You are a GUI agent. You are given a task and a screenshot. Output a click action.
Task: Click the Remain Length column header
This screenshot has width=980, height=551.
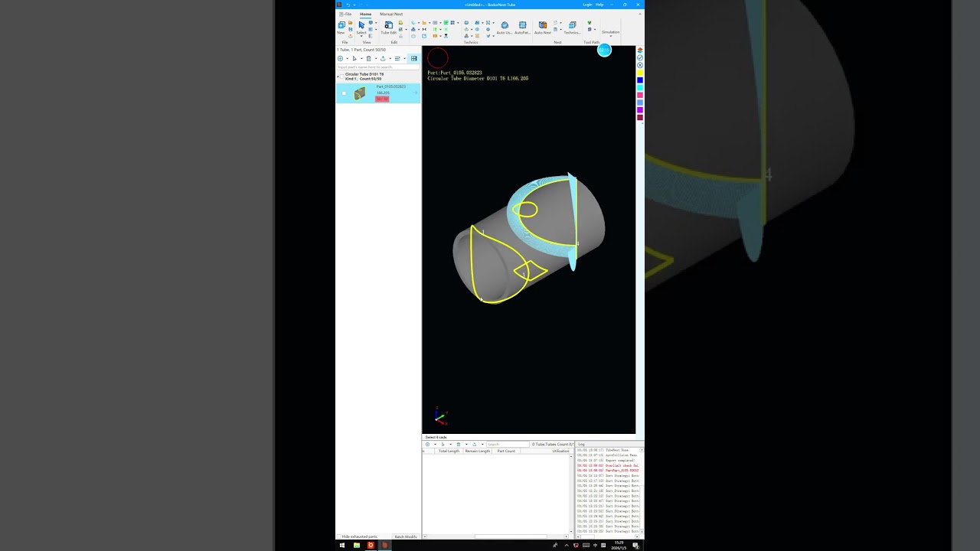pyautogui.click(x=478, y=451)
